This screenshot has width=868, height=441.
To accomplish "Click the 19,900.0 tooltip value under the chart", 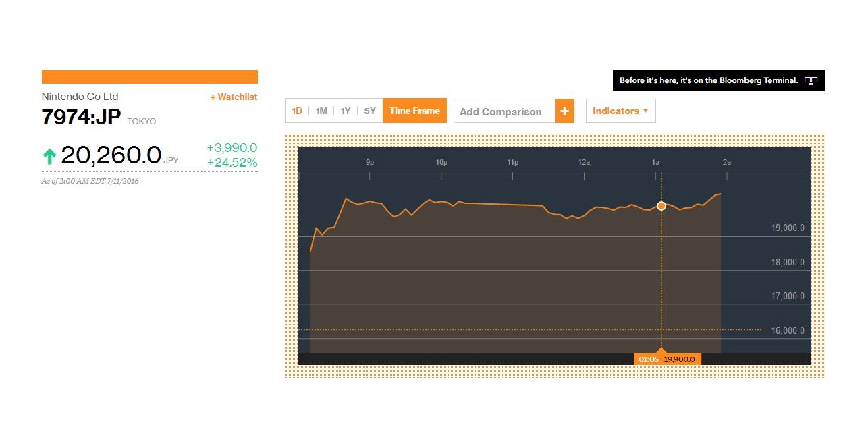I will coord(680,359).
